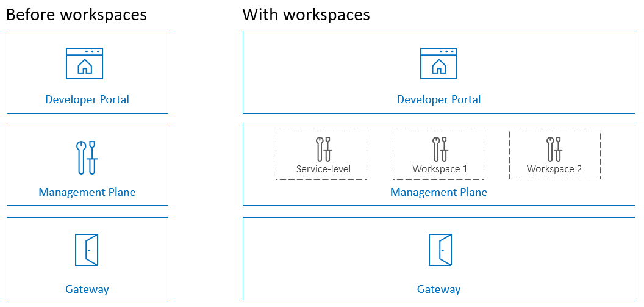Image resolution: width=644 pixels, height=307 pixels.
Task: Click the Developer Portal home icon under With workspaces
Action: tap(438, 63)
